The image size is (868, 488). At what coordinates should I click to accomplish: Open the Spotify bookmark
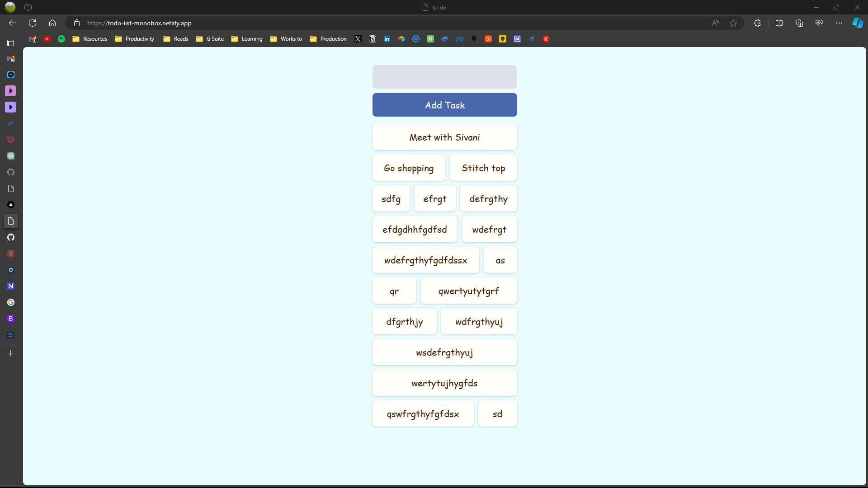[61, 39]
